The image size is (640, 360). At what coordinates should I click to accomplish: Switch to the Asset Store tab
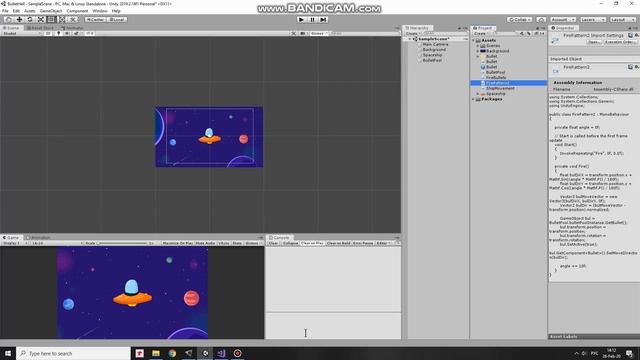(40, 28)
